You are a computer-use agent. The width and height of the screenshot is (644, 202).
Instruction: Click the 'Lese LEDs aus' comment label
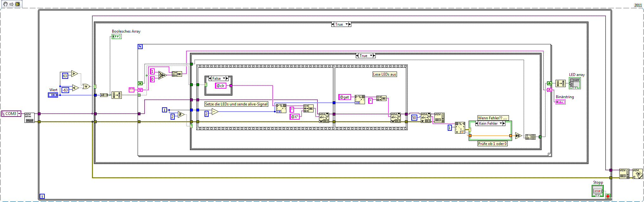tap(385, 74)
